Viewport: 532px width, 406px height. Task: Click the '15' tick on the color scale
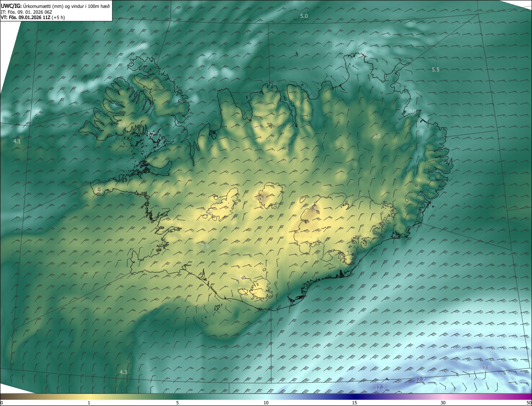click(355, 403)
